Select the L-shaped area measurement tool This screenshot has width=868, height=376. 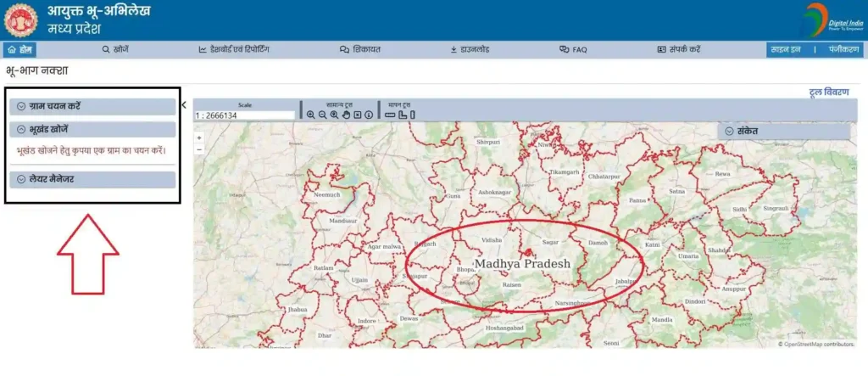[x=403, y=115]
